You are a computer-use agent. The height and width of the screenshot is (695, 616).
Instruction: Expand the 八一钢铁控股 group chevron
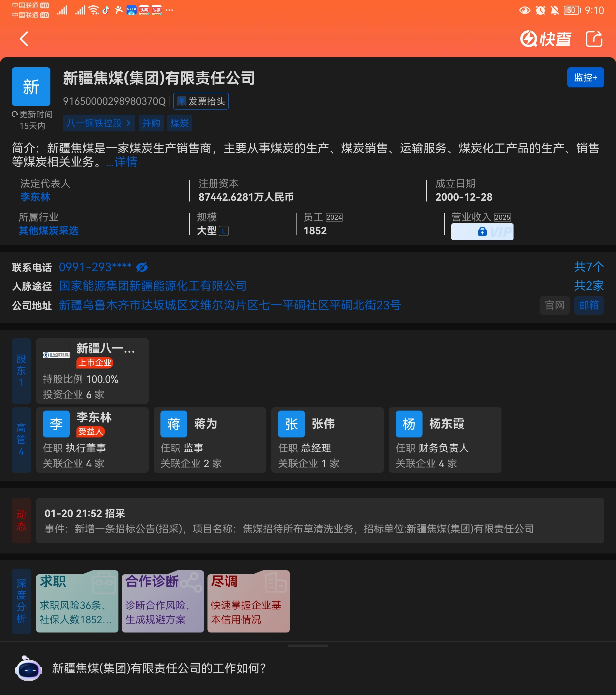(x=129, y=123)
